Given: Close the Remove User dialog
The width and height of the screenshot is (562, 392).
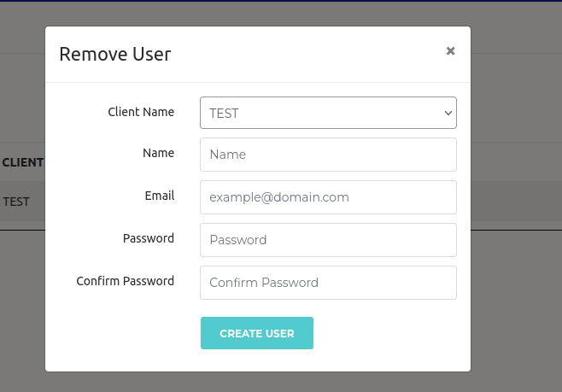Looking at the screenshot, I should tap(450, 51).
